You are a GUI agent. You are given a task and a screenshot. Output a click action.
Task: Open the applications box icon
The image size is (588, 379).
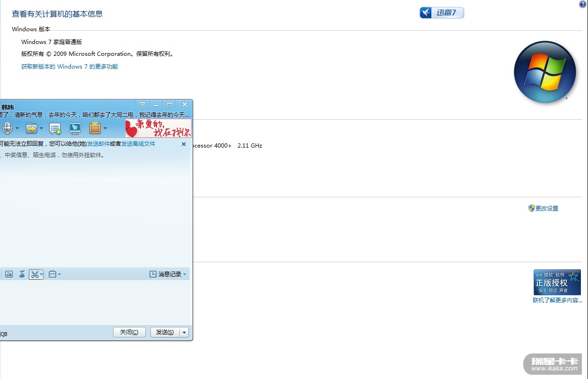[x=95, y=128]
